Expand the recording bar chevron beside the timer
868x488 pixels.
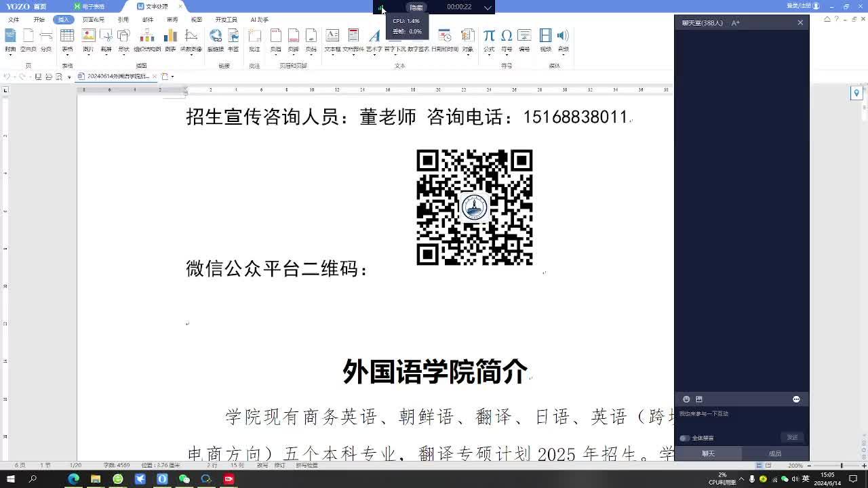[488, 7]
